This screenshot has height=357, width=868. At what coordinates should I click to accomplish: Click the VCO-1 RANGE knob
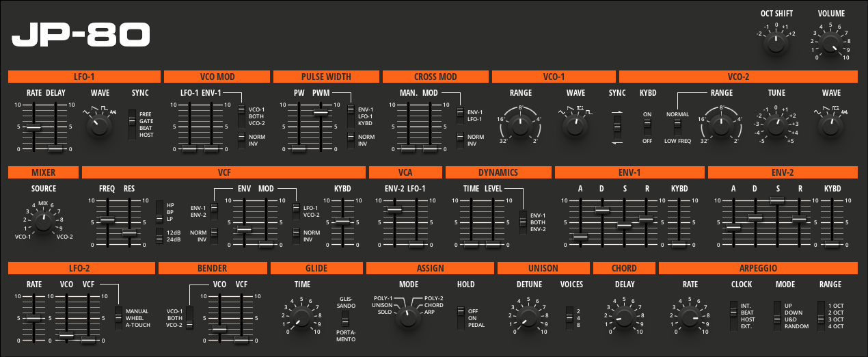[520, 125]
